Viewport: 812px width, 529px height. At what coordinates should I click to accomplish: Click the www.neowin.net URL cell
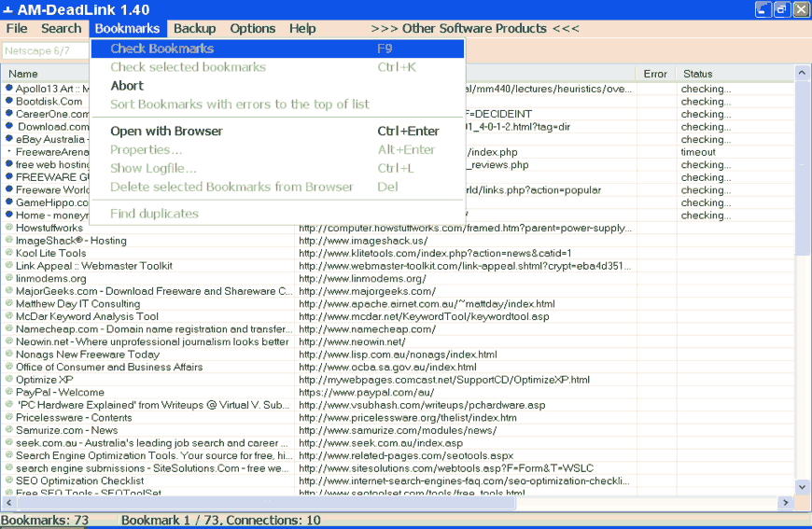pyautogui.click(x=352, y=341)
